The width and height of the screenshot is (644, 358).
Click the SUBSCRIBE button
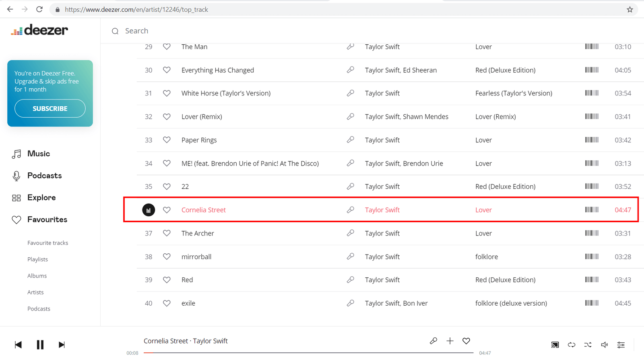pyautogui.click(x=50, y=108)
